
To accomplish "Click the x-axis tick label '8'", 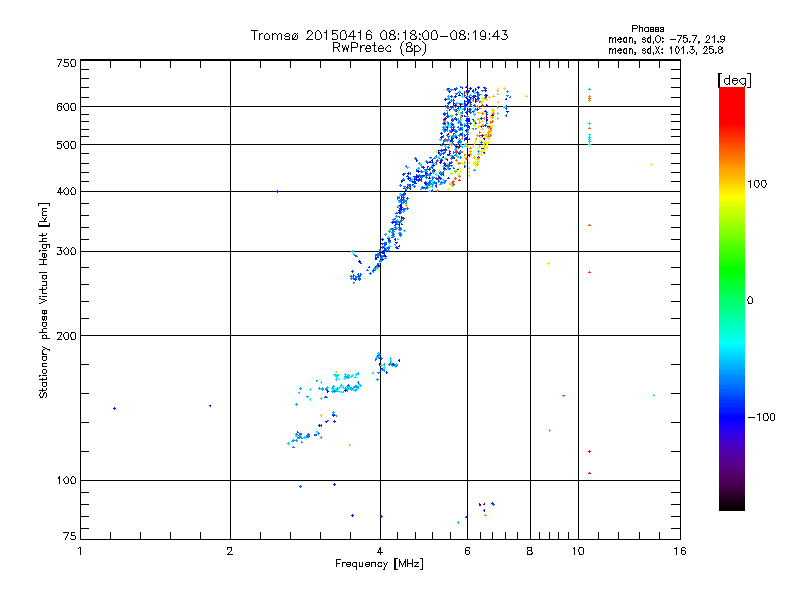I will click(530, 551).
